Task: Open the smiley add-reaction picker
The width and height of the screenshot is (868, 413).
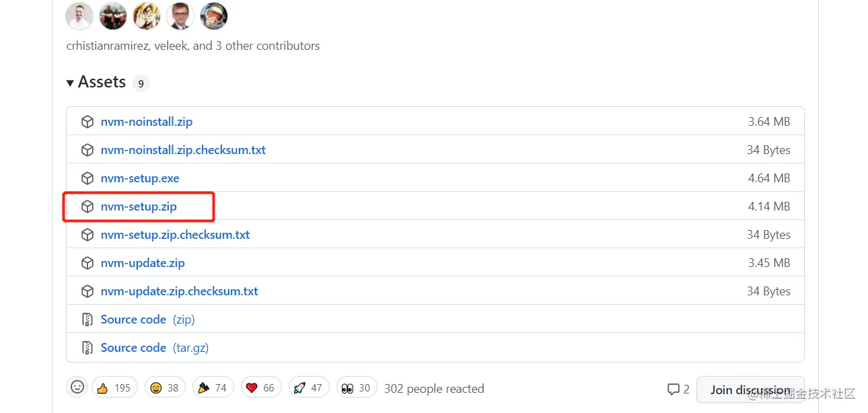Action: pyautogui.click(x=77, y=387)
